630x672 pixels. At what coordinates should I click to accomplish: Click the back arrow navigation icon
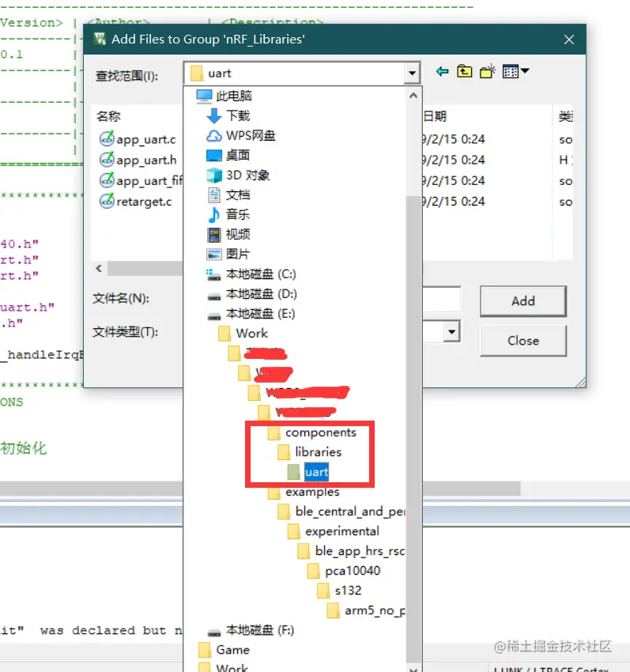[443, 72]
